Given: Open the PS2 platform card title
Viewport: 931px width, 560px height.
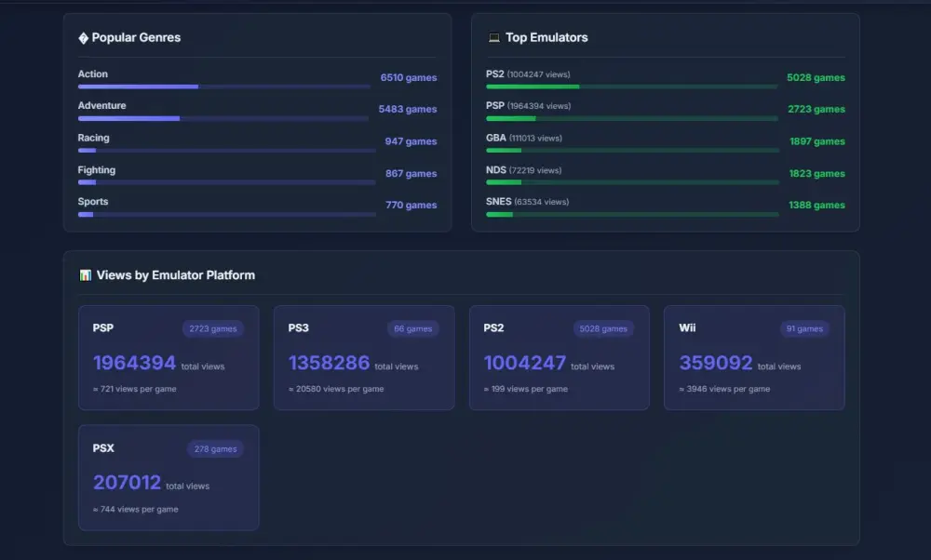Looking at the screenshot, I should 493,328.
